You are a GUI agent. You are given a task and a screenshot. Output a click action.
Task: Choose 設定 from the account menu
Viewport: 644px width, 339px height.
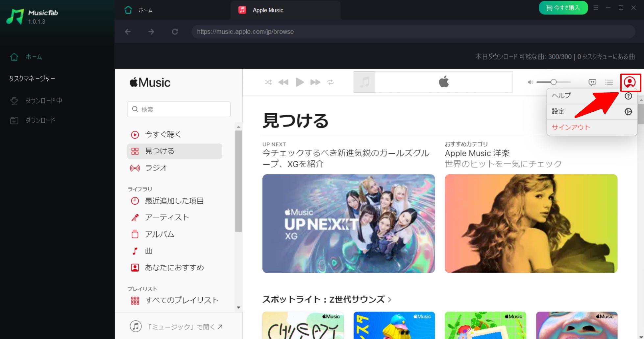coord(592,112)
